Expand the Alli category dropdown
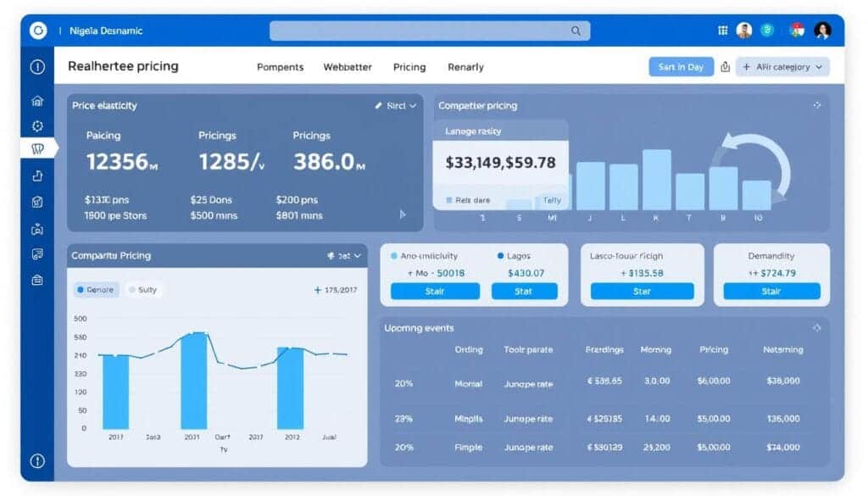 pyautogui.click(x=782, y=67)
